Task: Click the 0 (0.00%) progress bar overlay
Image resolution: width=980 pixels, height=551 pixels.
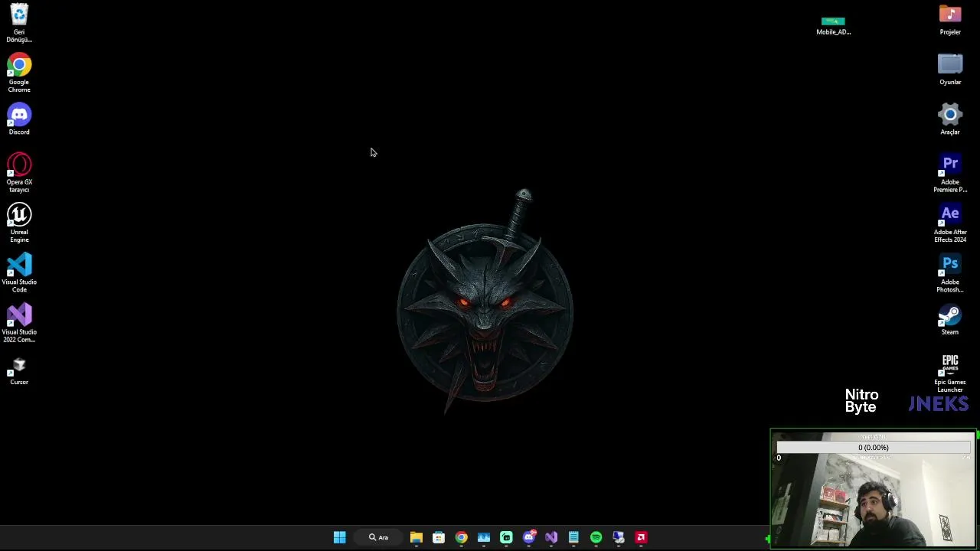Action: [x=874, y=448]
